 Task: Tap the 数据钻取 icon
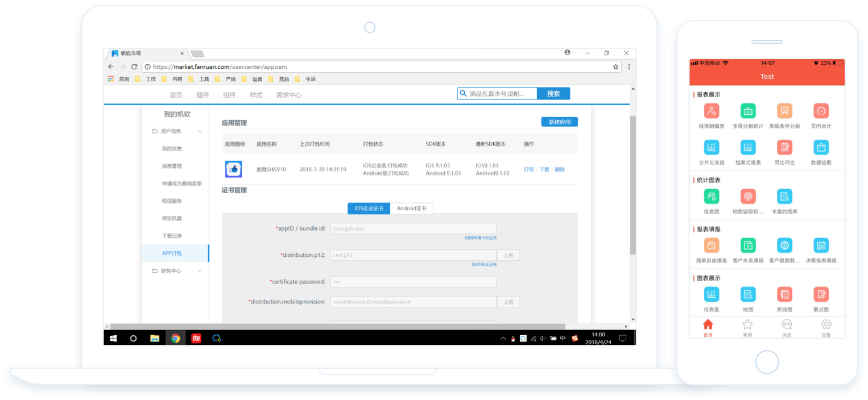[821, 148]
